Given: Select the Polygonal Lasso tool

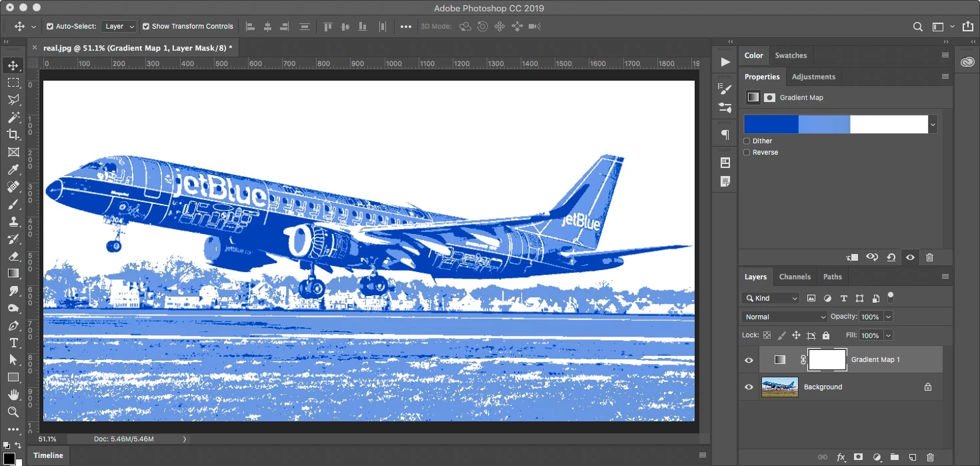Looking at the screenshot, I should tap(13, 100).
